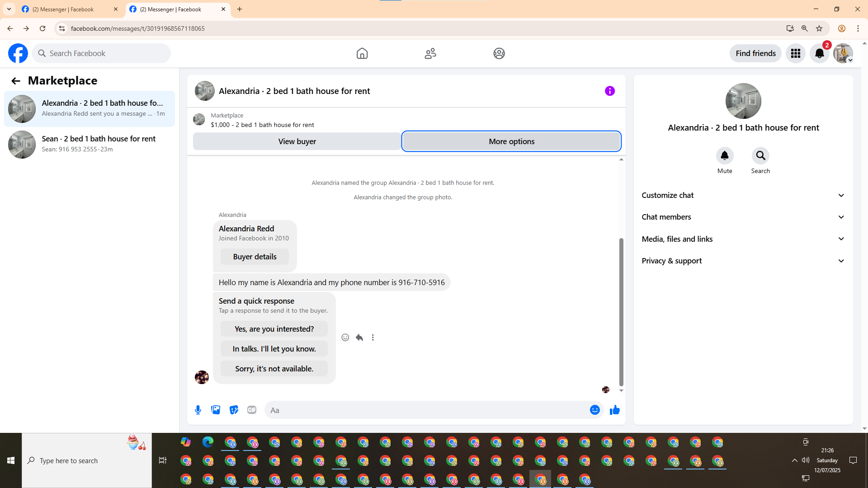Screen dimensions: 868x488
Task: Expand the Customize chat section
Action: pos(743,195)
